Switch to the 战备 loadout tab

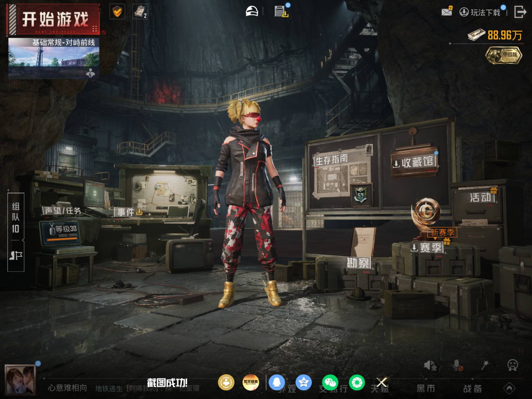click(x=473, y=388)
